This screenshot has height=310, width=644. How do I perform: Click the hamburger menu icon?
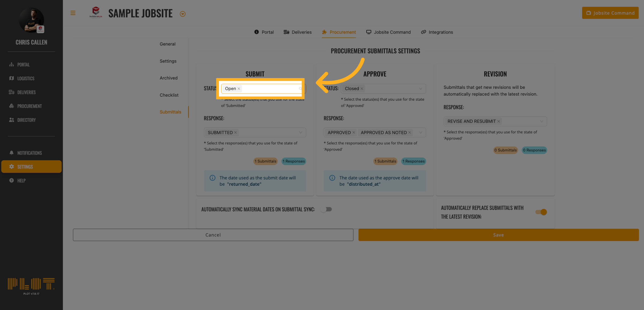pos(73,13)
